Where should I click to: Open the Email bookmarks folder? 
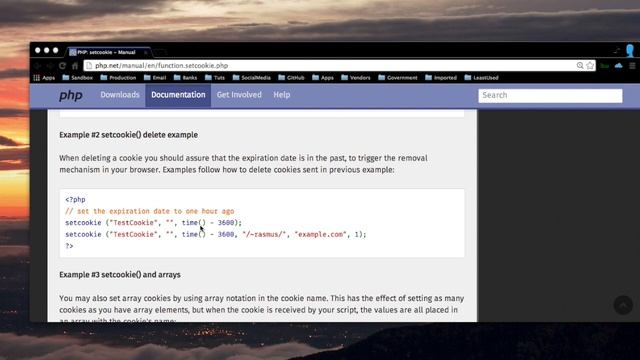tap(155, 78)
